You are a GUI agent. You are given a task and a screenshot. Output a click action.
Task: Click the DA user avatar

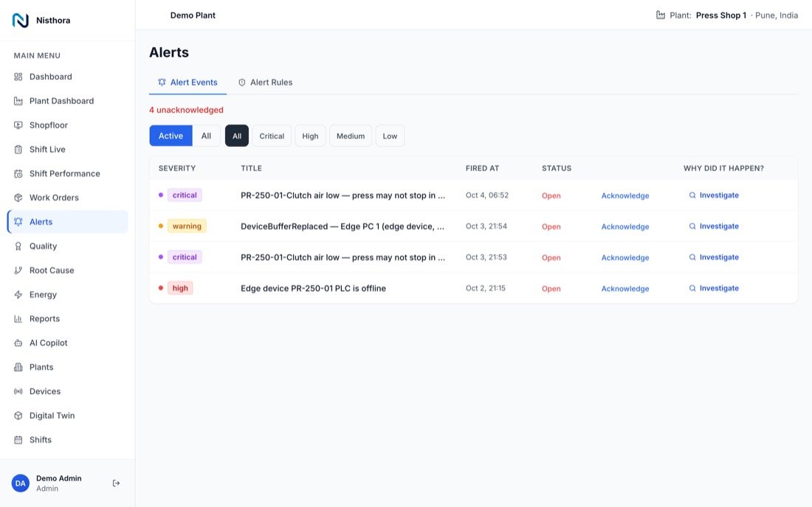coord(20,483)
